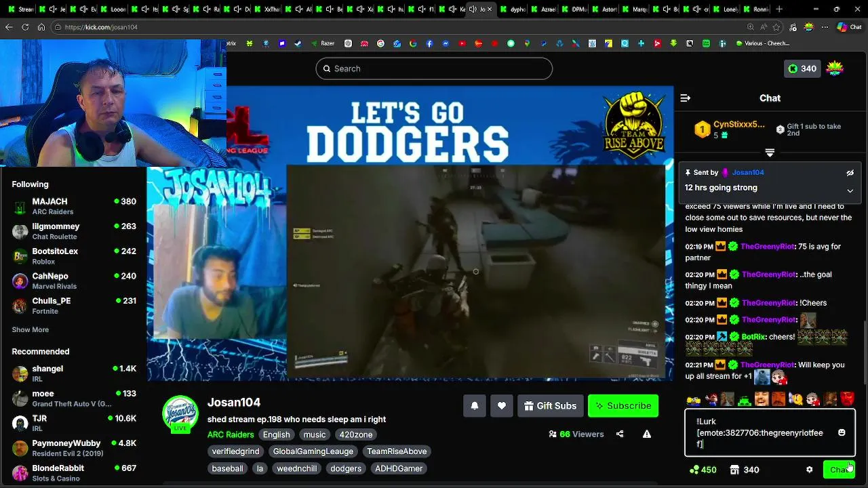
Task: Expand the gift leaderboard using the double-line handle
Action: tap(770, 153)
